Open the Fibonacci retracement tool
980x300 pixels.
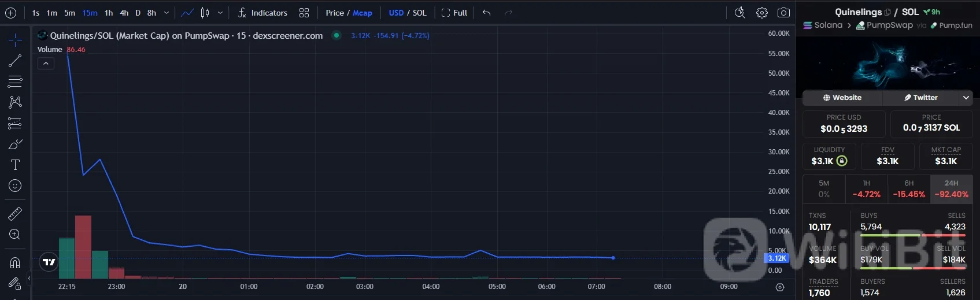(15, 81)
